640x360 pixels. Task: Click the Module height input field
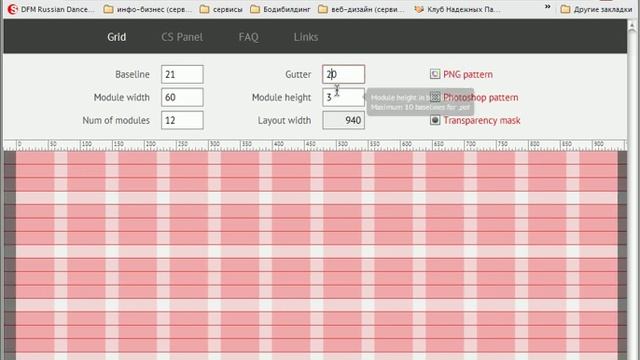[x=343, y=98]
